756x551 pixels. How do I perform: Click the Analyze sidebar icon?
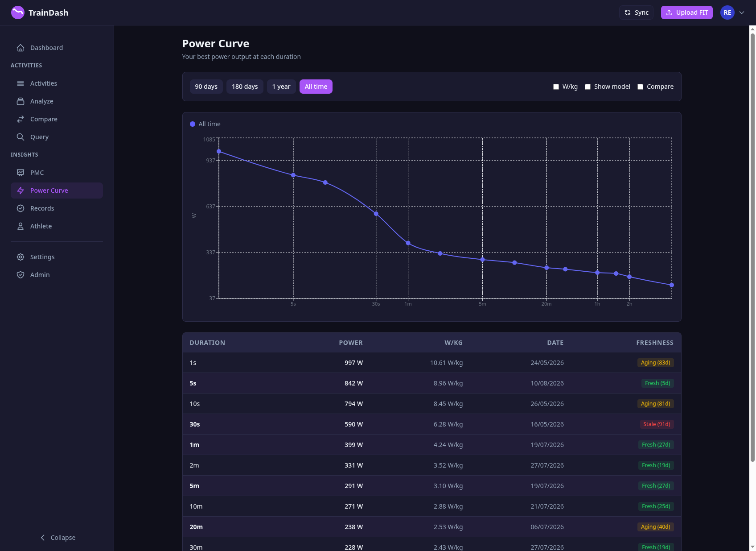[x=21, y=101]
